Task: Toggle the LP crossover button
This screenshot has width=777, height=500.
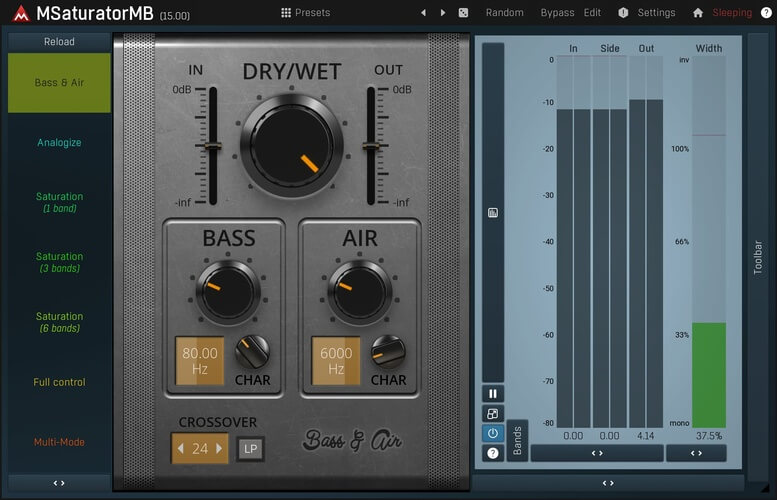Action: pyautogui.click(x=250, y=449)
